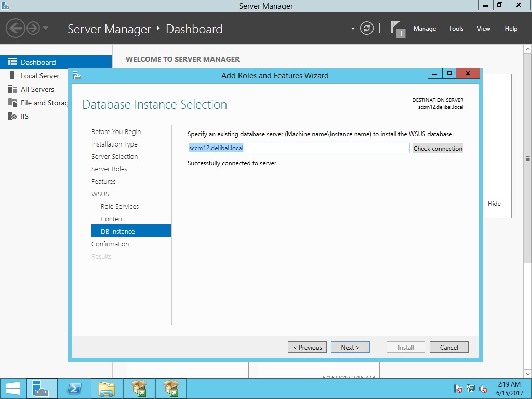Go to the Role Services wizard step
532x399 pixels.
click(x=119, y=206)
